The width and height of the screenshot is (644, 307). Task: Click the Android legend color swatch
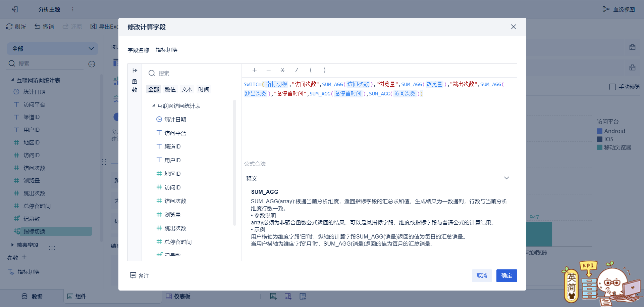pyautogui.click(x=600, y=131)
